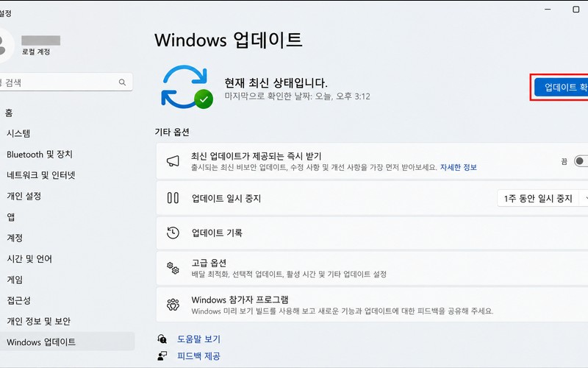The width and height of the screenshot is (588, 368).
Task: Open the 도움말 보기 link
Action: [198, 339]
